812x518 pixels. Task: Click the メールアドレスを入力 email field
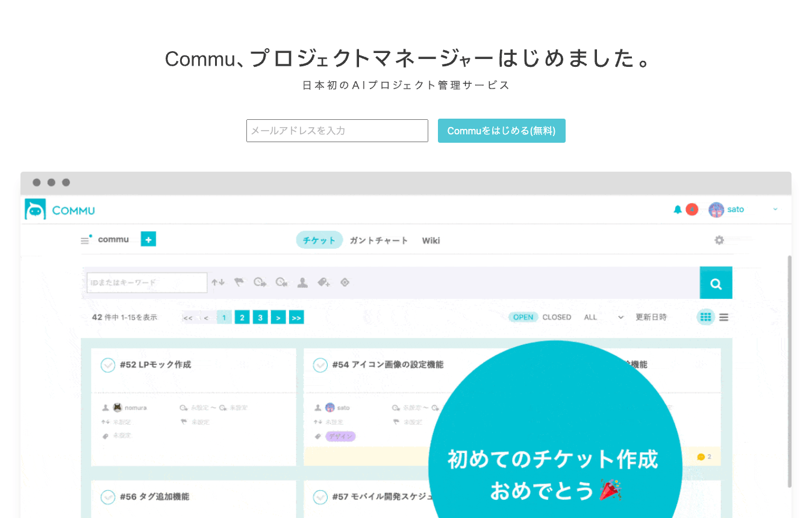(x=337, y=131)
